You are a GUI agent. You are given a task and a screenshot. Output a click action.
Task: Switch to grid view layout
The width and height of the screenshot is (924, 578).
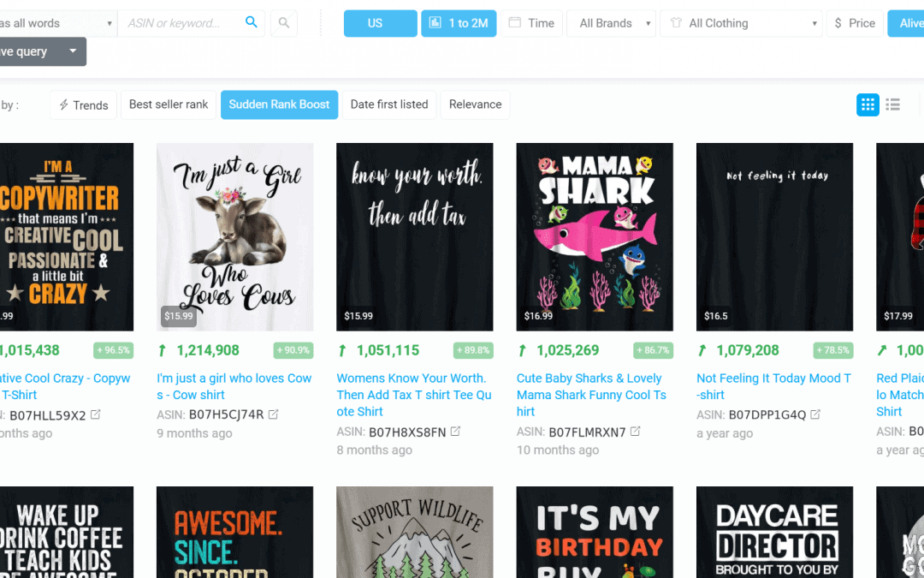868,105
